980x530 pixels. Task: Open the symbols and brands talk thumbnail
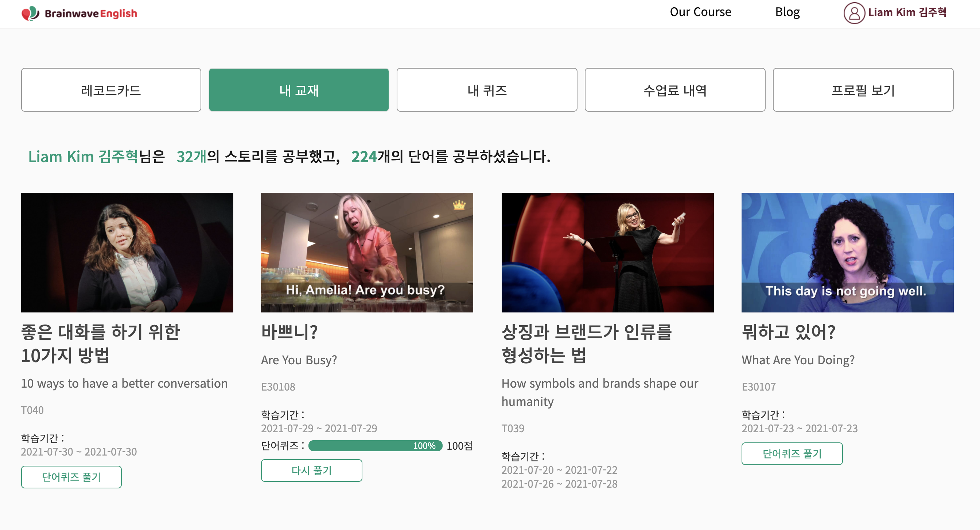pos(607,253)
